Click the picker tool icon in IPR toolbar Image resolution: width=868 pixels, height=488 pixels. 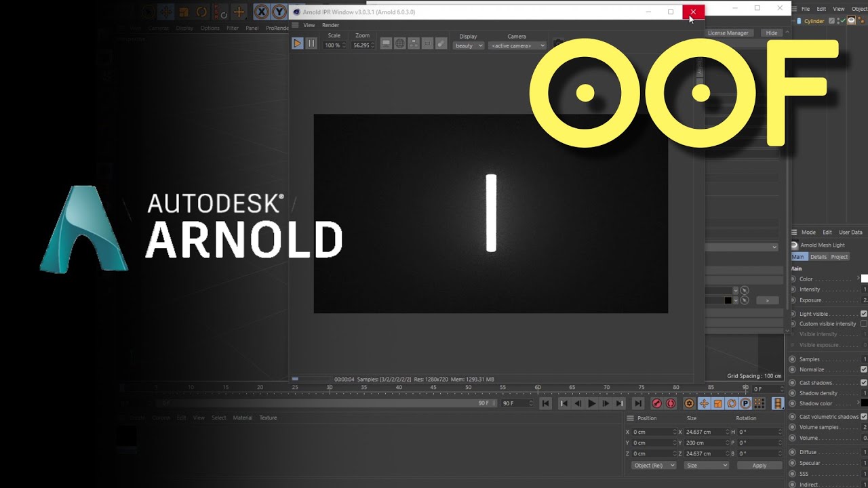441,43
